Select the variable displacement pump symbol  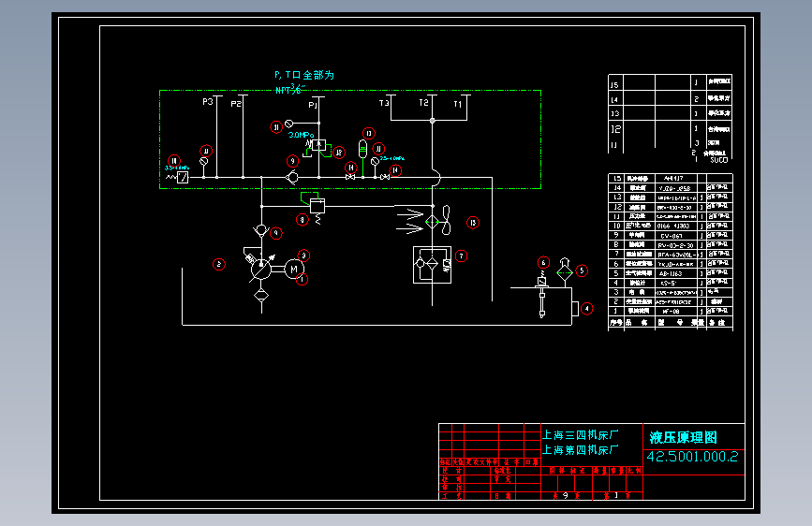pos(261,269)
